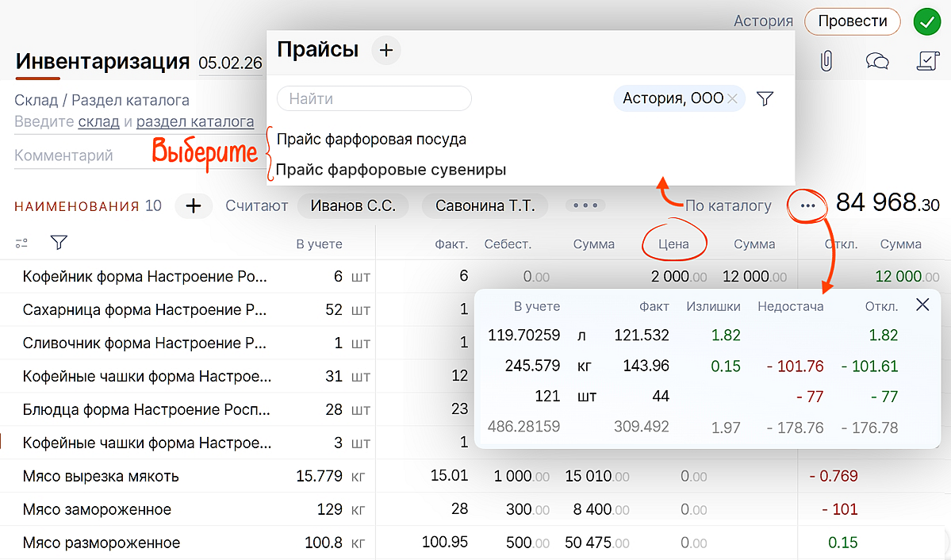Screen dimensions: 951x560
Task: Close the deviations summary popup
Action: [x=922, y=305]
